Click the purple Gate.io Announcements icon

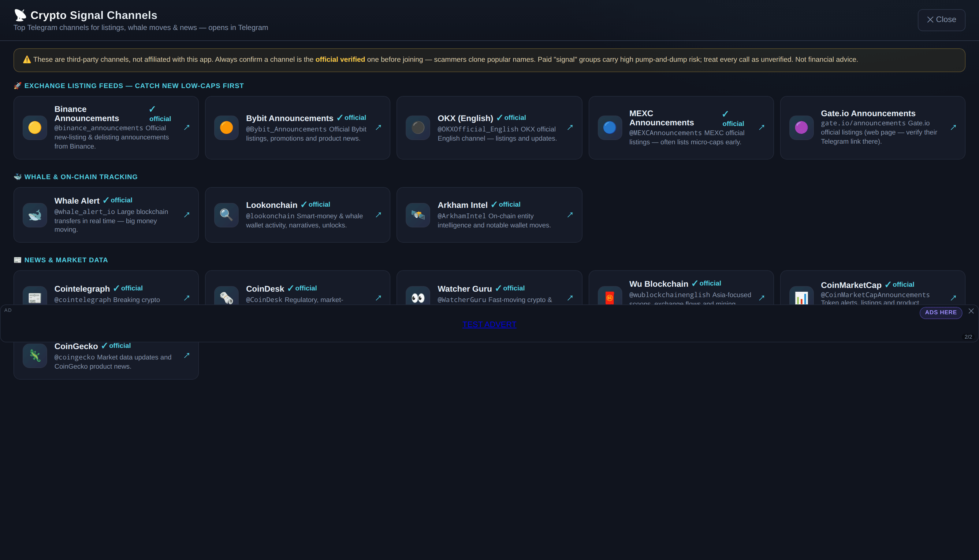(x=801, y=127)
